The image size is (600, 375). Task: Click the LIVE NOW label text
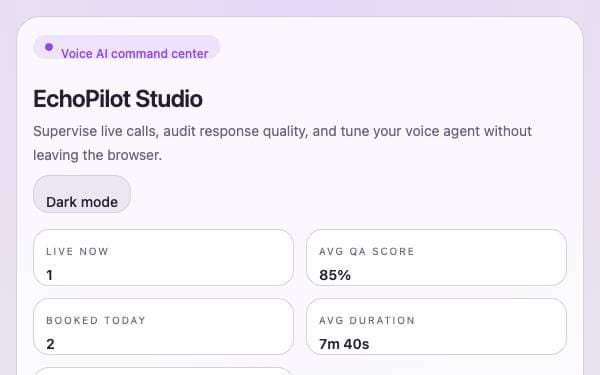tap(77, 251)
